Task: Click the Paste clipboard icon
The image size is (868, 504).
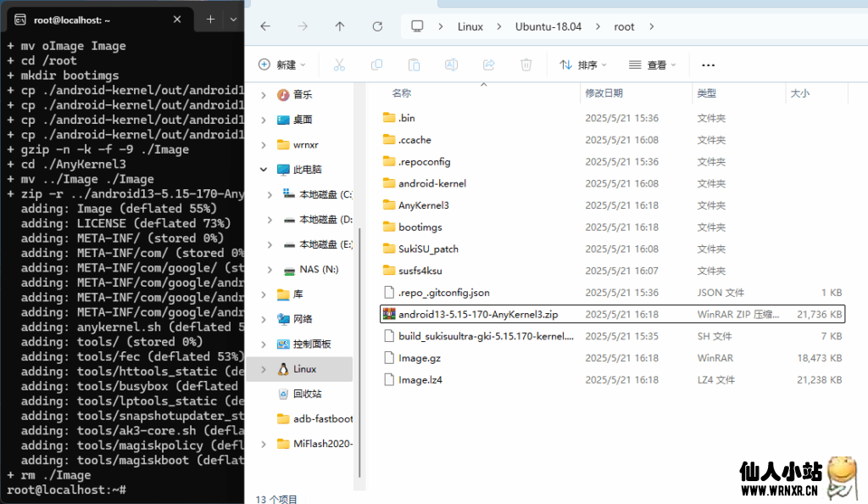Action: 414,64
